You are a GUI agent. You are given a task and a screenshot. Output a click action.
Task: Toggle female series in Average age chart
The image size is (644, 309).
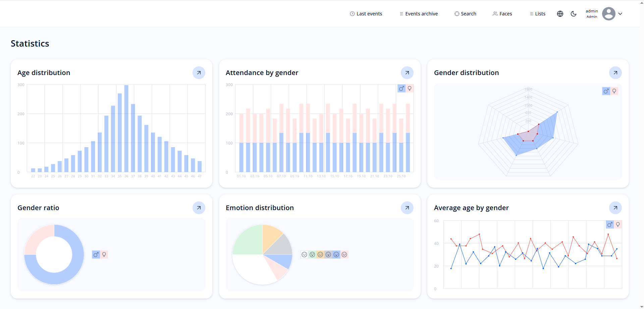618,225
